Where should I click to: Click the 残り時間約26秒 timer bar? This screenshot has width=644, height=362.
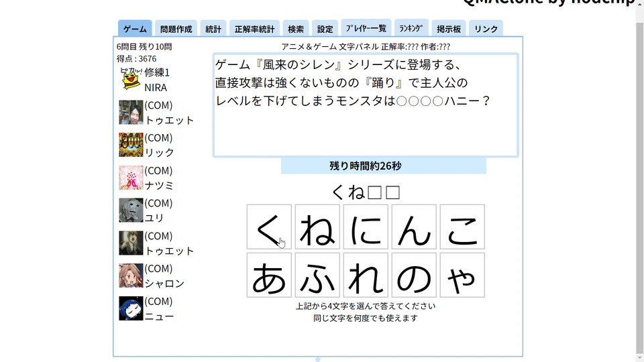(384, 166)
